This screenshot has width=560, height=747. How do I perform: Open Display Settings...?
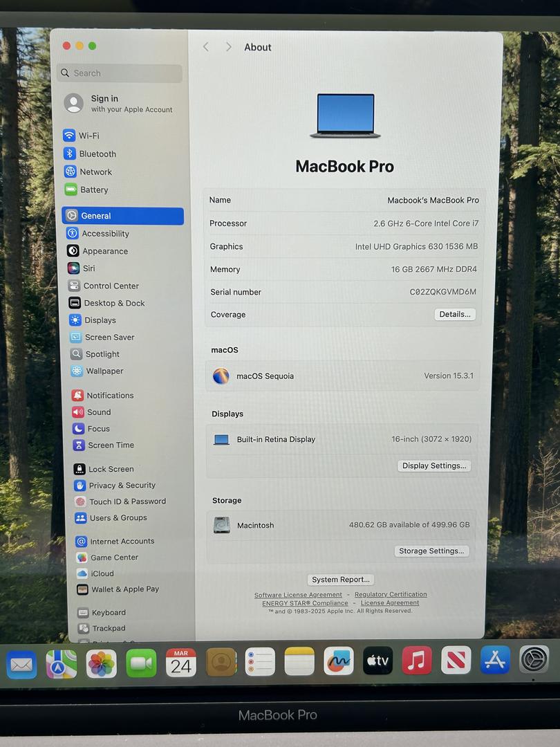coord(434,465)
